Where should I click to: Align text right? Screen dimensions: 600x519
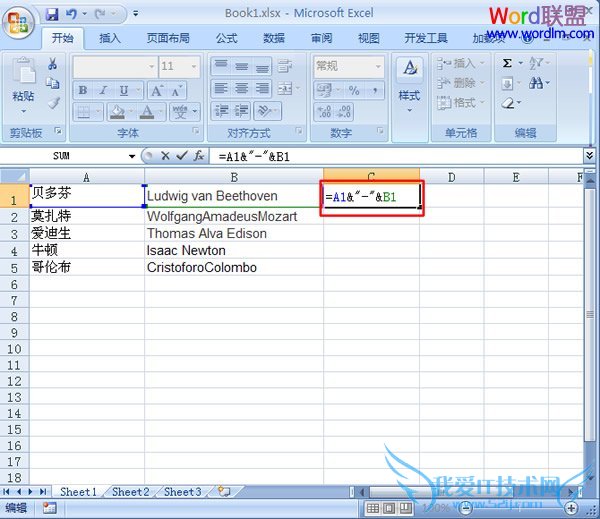tap(262, 88)
